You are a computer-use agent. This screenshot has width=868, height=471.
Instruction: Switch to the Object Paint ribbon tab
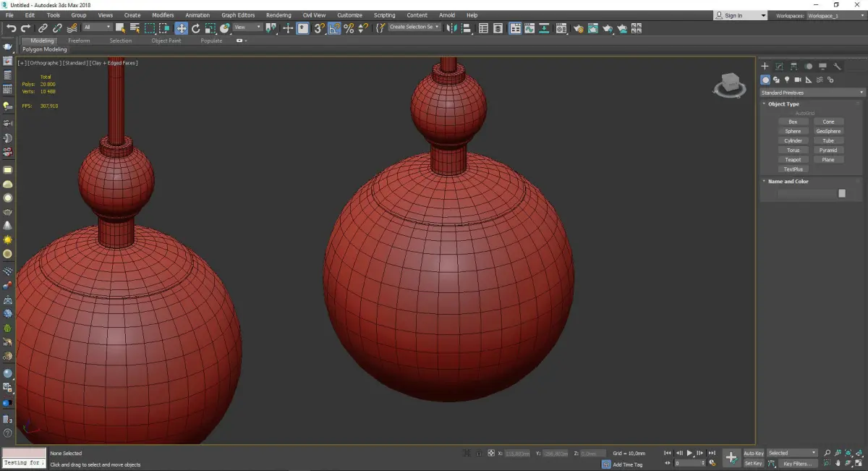tap(166, 41)
